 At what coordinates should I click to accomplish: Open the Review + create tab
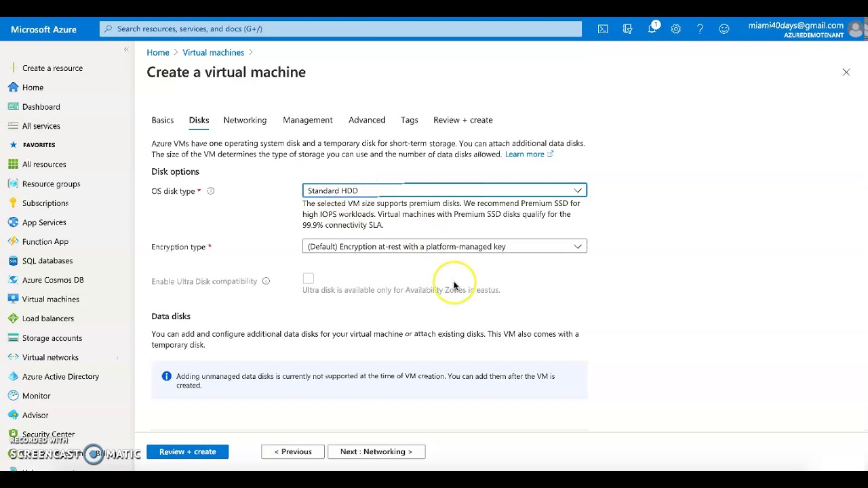click(463, 120)
